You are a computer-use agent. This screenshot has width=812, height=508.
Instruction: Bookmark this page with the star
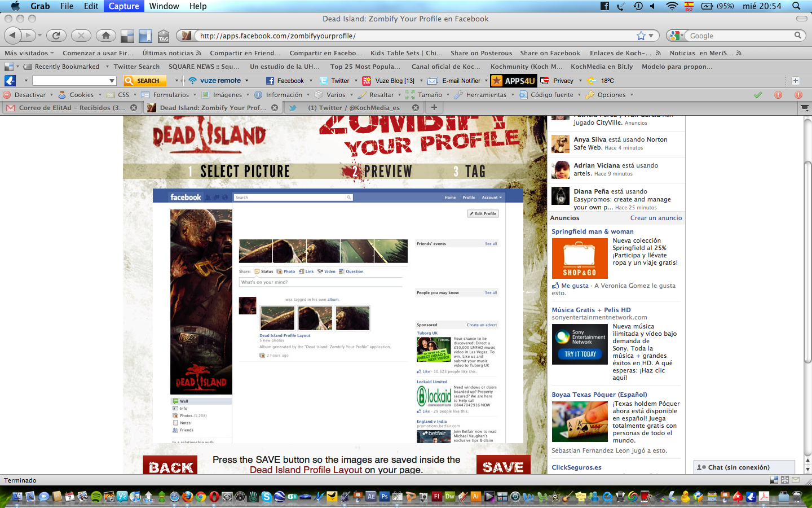tap(641, 36)
